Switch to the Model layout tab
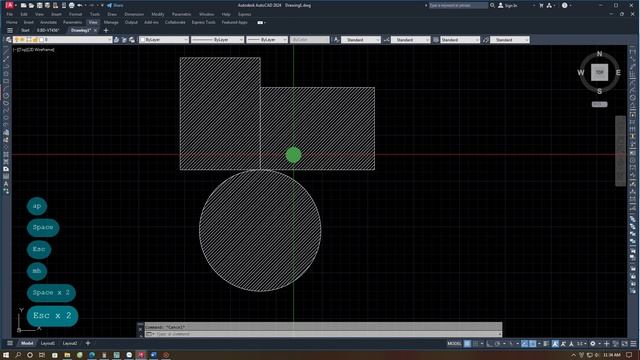The image size is (640, 360). click(27, 343)
